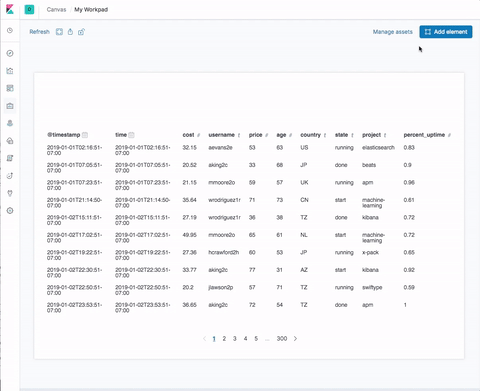Screen dimensions: 480x391
Task: Click the My Workpad breadcrumb
Action: pos(91,9)
